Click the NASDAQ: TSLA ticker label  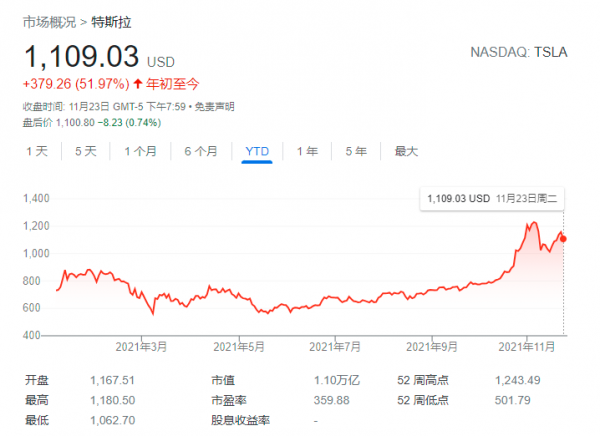pos(520,52)
